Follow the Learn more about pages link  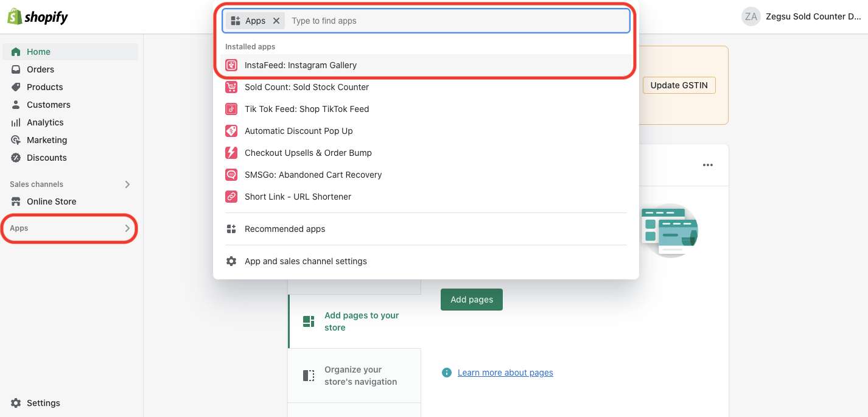click(505, 373)
